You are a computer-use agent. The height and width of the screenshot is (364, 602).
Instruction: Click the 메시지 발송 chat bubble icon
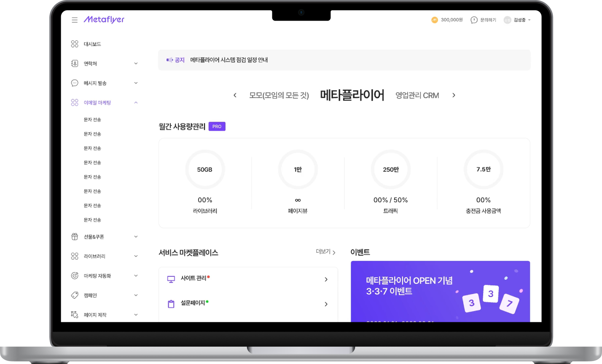point(75,83)
